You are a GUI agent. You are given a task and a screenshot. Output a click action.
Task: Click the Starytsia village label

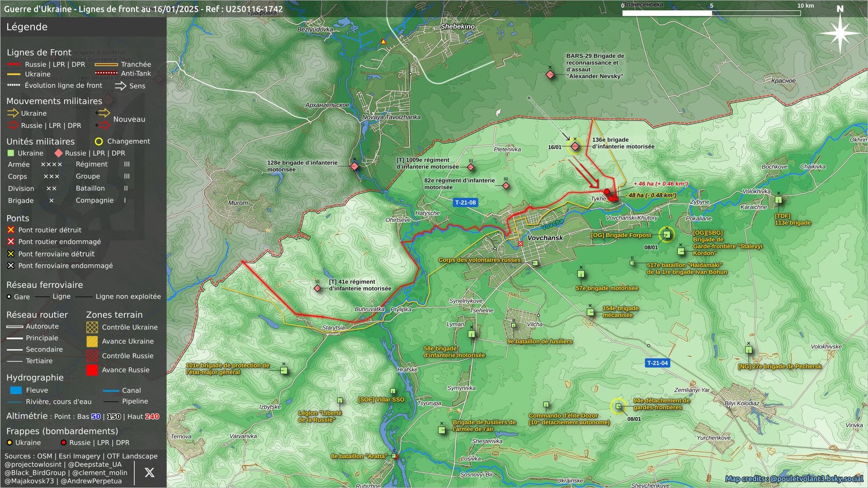[x=333, y=328]
